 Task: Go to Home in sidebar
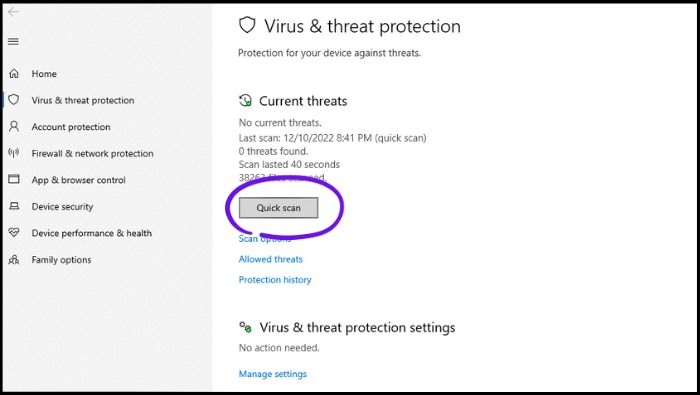[44, 74]
